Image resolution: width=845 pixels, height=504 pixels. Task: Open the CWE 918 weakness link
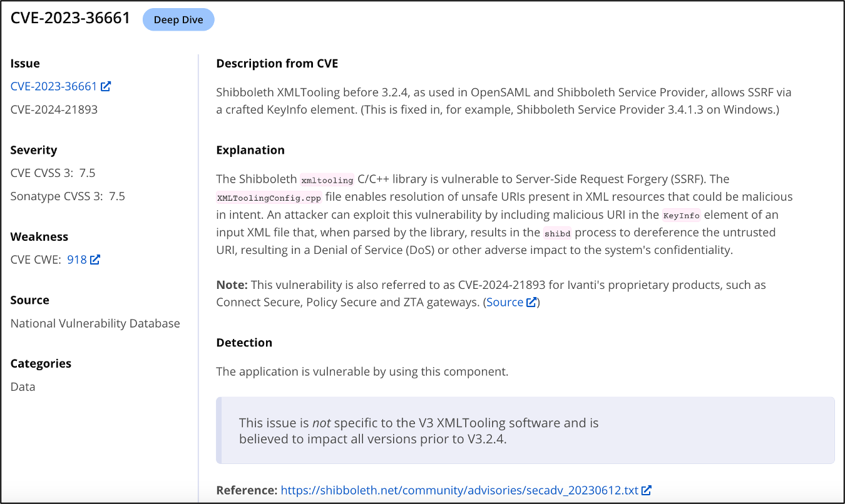pyautogui.click(x=76, y=260)
